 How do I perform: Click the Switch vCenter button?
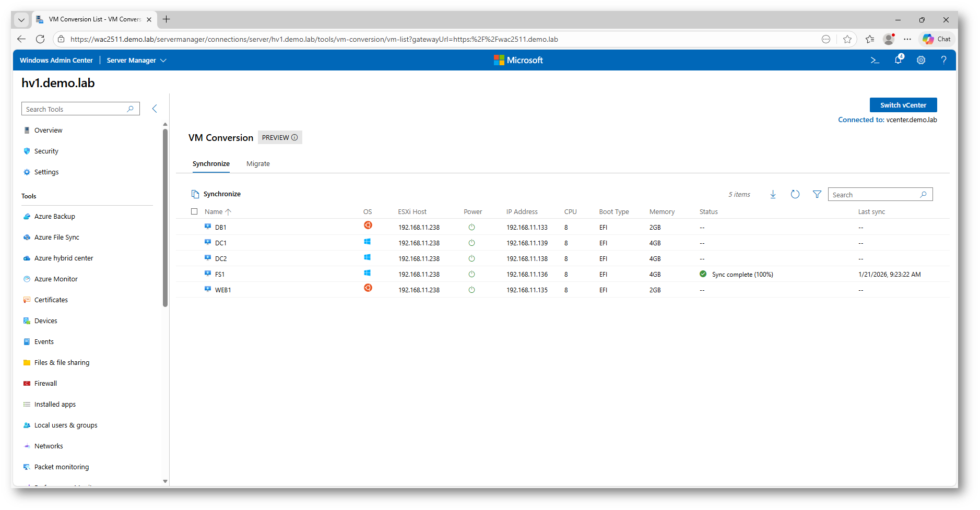coord(903,105)
